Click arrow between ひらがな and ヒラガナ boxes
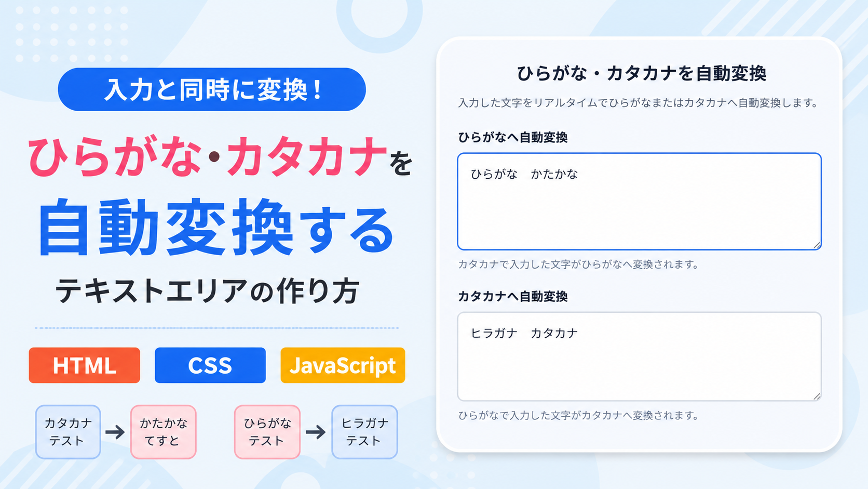Viewport: 868px width, 489px height. [316, 432]
